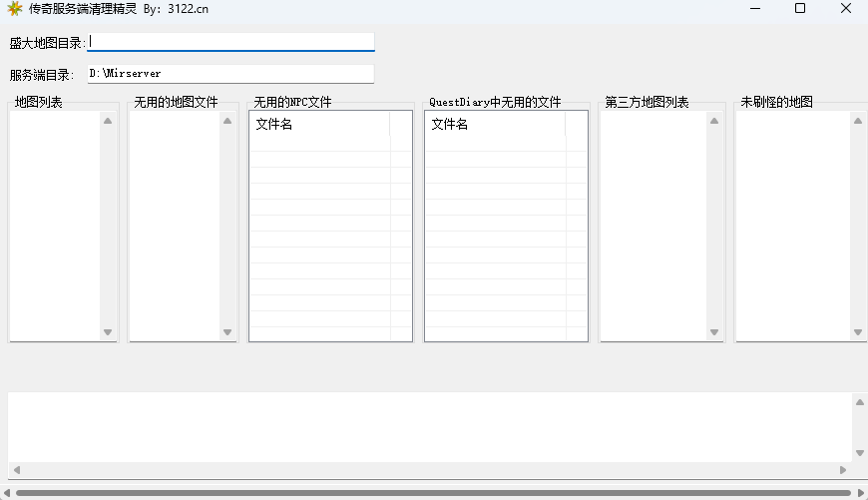The image size is (868, 500).
Task: Click the window's bottom horizontal scrollbar thumb
Action: tap(433, 493)
